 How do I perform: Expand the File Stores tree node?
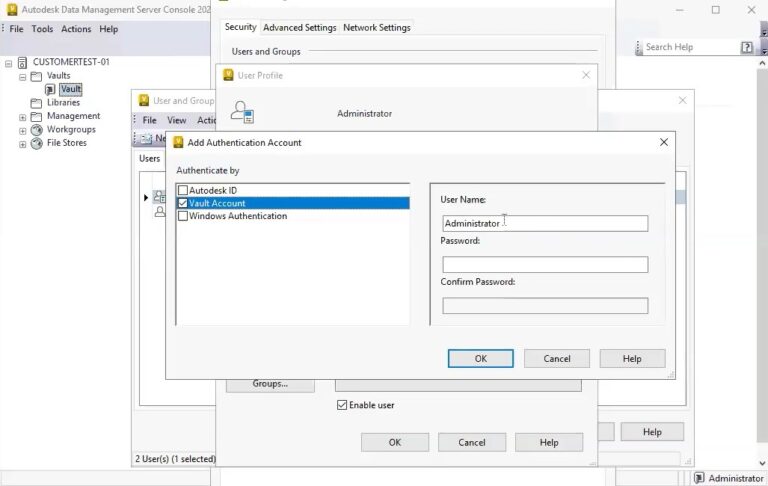pos(23,144)
